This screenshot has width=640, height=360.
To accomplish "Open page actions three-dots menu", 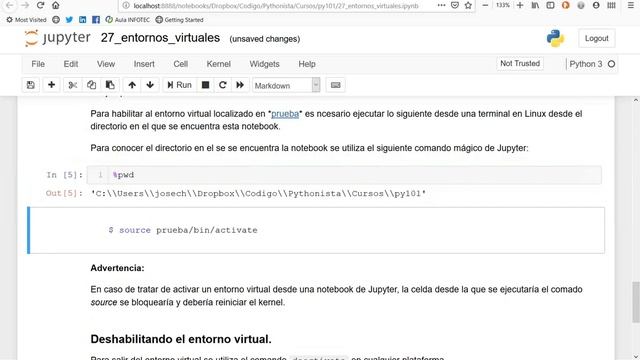I will 441,5.
